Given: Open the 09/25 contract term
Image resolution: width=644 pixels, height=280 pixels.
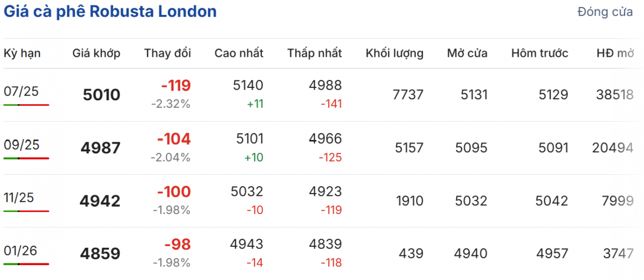Looking at the screenshot, I should 21,145.
